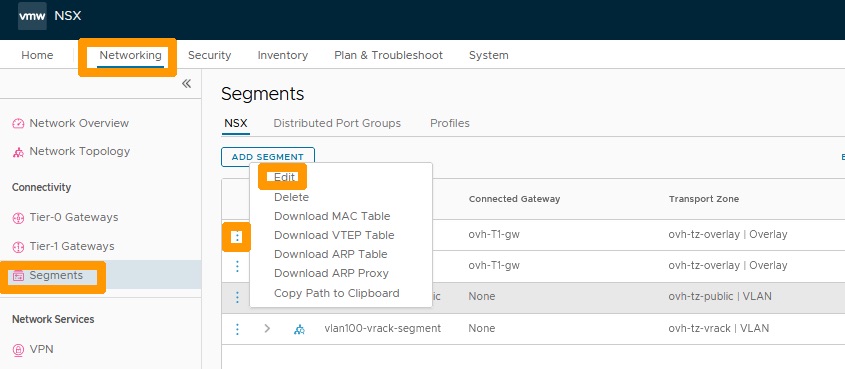Click vlan100-vrack-segment topology icon

[x=299, y=329]
